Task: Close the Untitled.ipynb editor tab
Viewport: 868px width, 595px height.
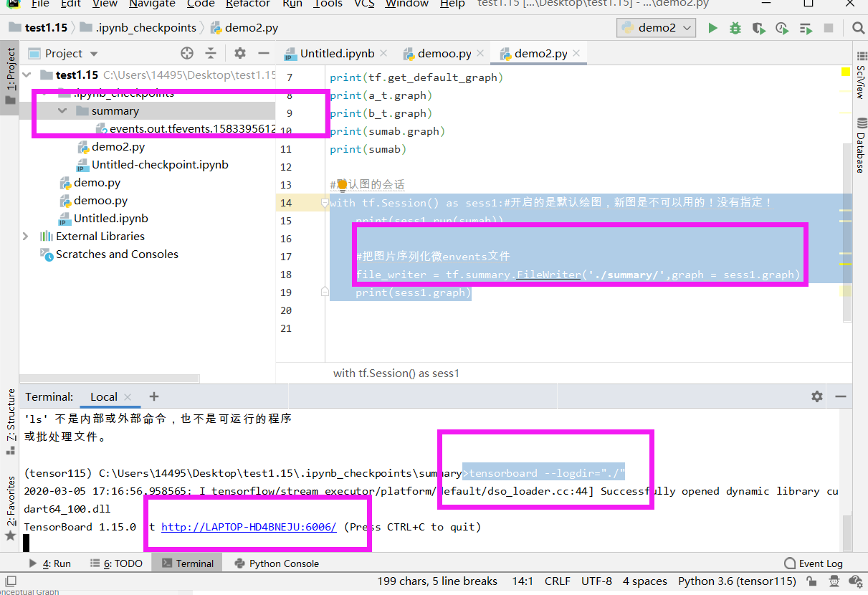Action: click(x=383, y=53)
